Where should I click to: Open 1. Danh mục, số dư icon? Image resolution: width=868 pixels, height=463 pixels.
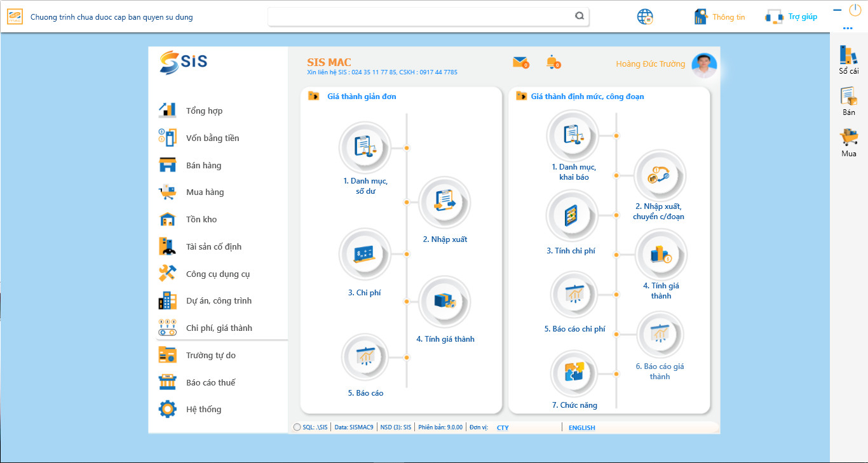[x=365, y=147]
